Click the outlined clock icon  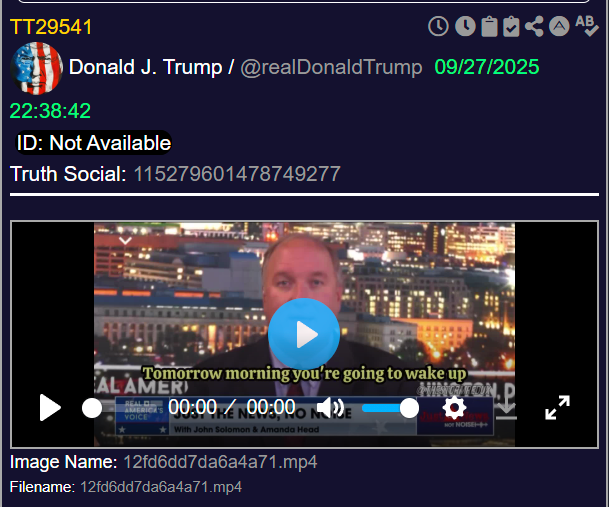[438, 26]
